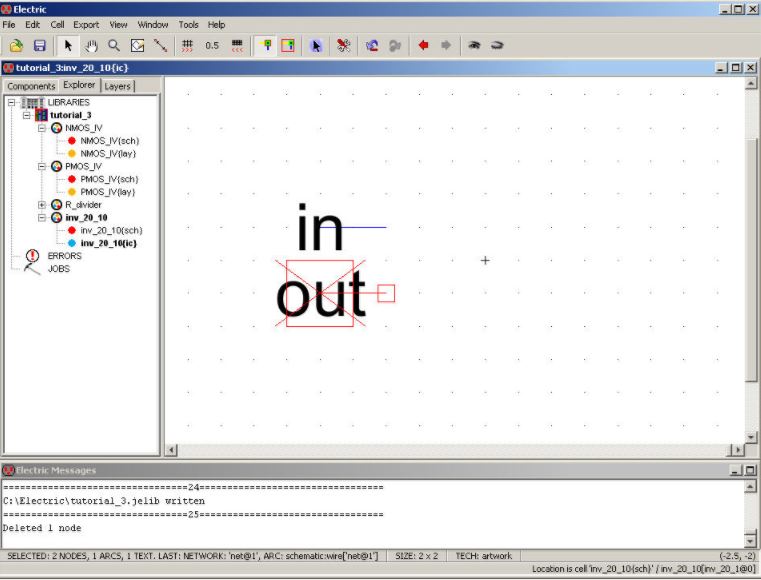Click the ERRORS entry in explorer
This screenshot has height=580, width=761.
point(64,256)
